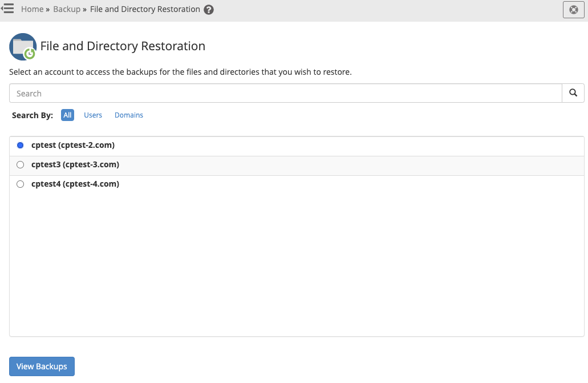Focus the account Search field
The image size is (588, 383).
click(286, 93)
